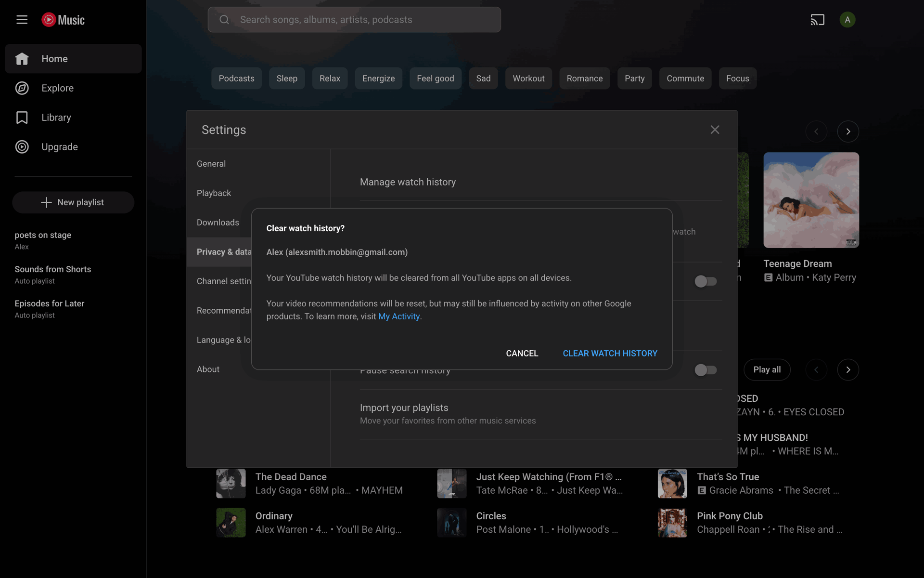Confirm Clear Watch History
Screen dimensions: 924x578
[610, 354]
